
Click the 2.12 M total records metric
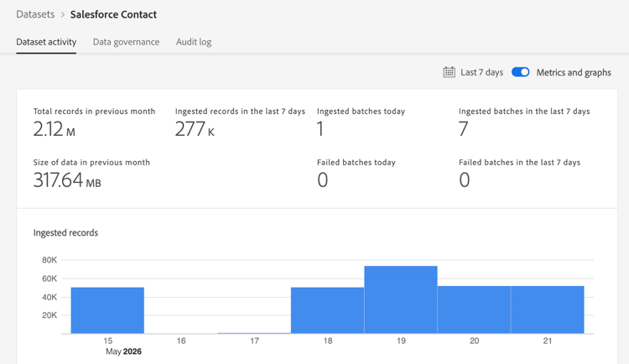point(55,129)
